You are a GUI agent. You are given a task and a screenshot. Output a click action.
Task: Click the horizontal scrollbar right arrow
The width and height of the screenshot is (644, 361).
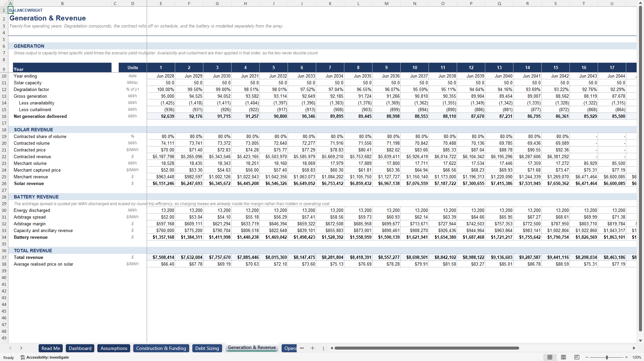click(634, 348)
